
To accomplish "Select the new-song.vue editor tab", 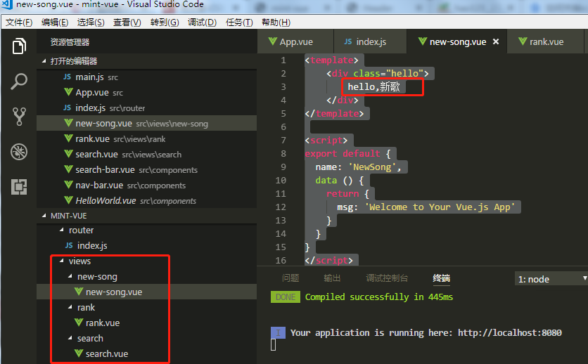I will click(456, 41).
